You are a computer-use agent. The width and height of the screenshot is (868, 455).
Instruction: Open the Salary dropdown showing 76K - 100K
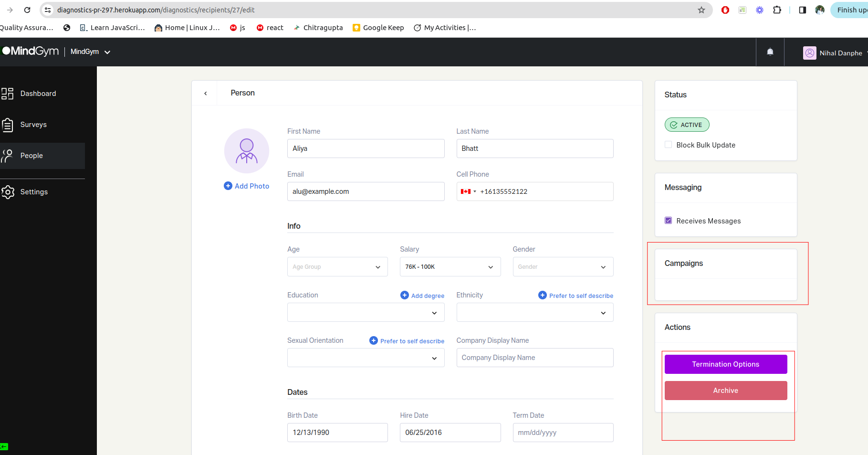tap(450, 267)
